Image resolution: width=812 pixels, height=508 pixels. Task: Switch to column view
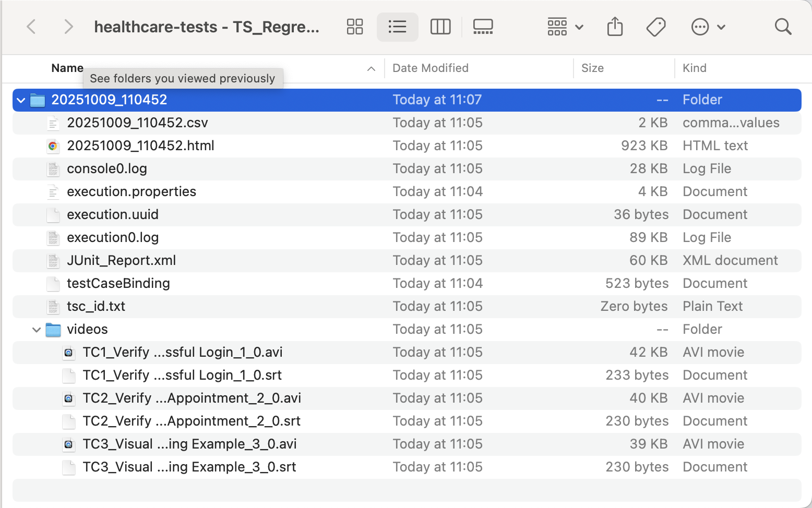(440, 27)
